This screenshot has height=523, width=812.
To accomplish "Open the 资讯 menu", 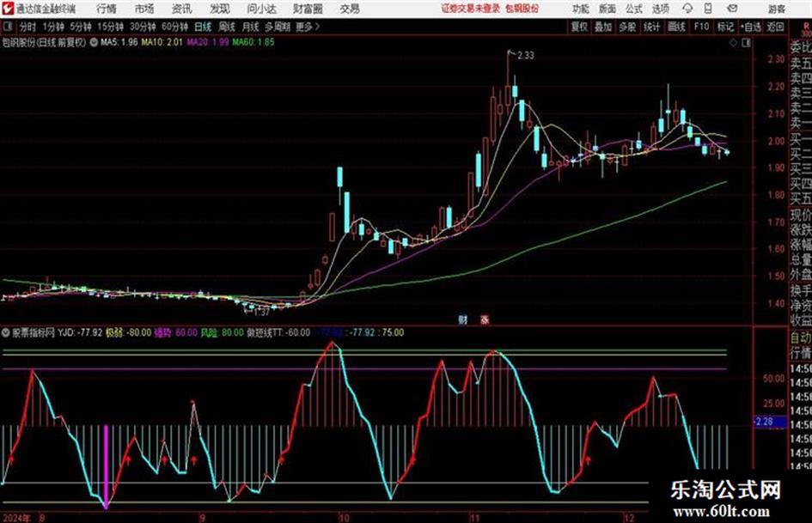I will (x=182, y=9).
